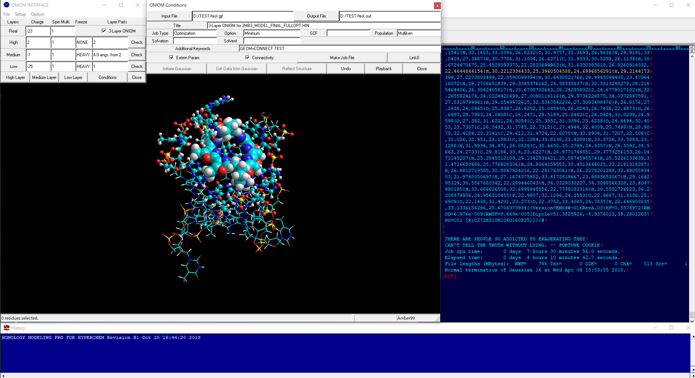This screenshot has width=695, height=378.
Task: Click Population field showing Mulliken
Action: (418, 33)
